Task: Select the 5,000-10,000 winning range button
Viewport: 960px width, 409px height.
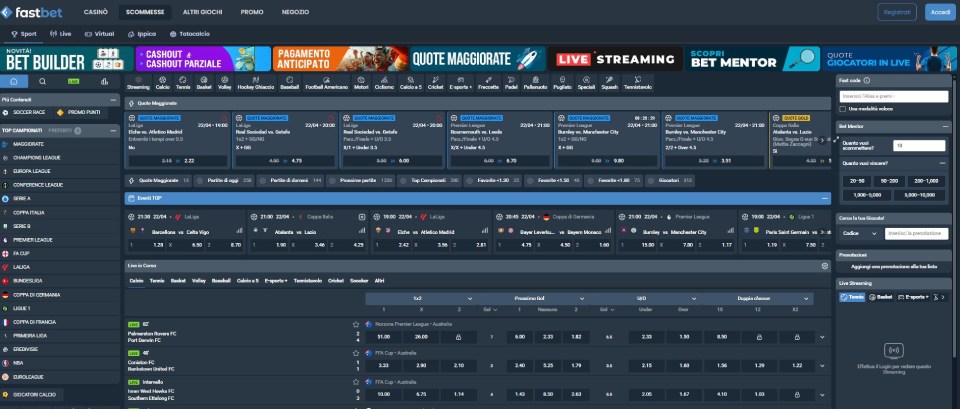Action: (x=919, y=195)
